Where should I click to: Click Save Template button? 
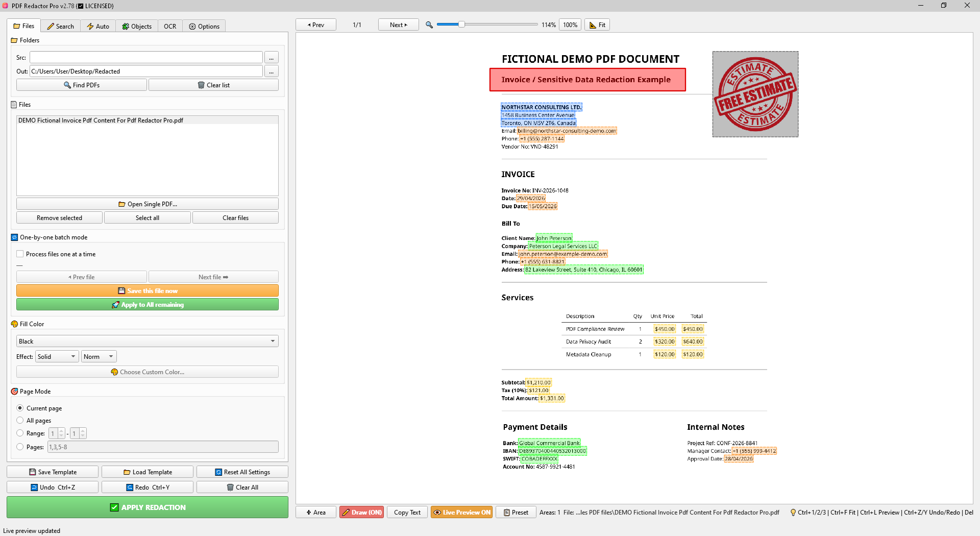(x=53, y=472)
